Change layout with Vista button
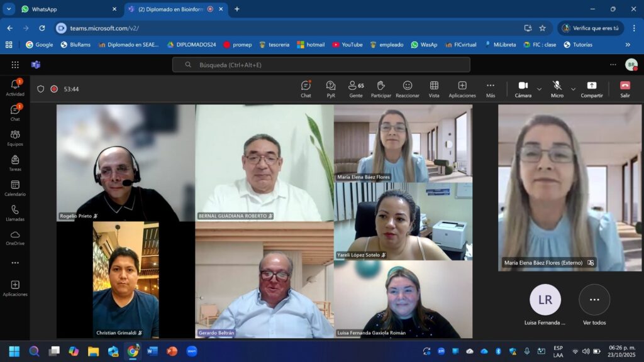 (x=434, y=89)
